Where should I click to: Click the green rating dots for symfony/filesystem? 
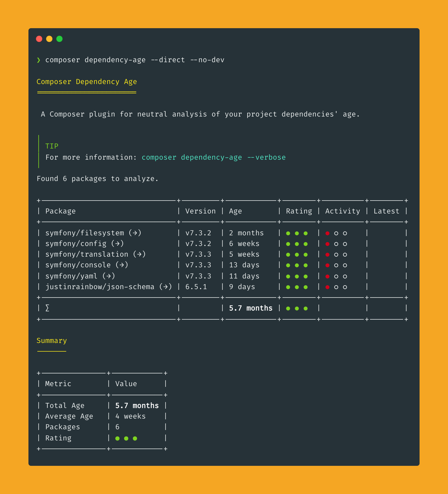tap(297, 233)
